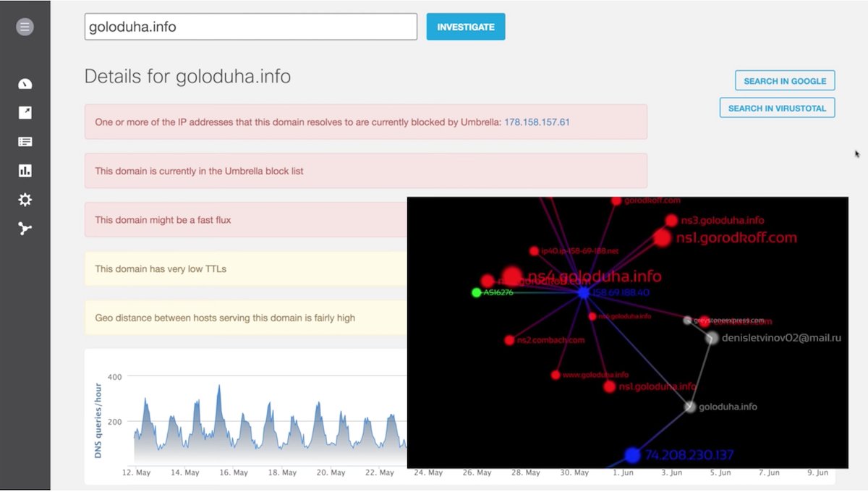The image size is (868, 492).
Task: Open the bar chart reports icon
Action: point(25,171)
